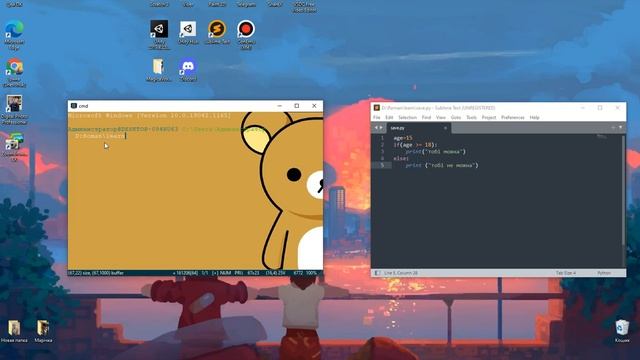Screen dimensions: 640x360
Task: Open the Selection menu
Action: 407,118
